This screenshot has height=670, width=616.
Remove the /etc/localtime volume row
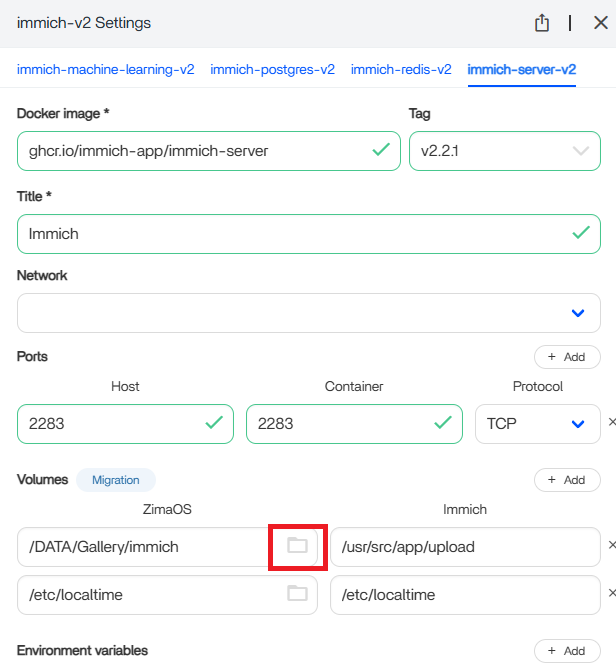(611, 594)
